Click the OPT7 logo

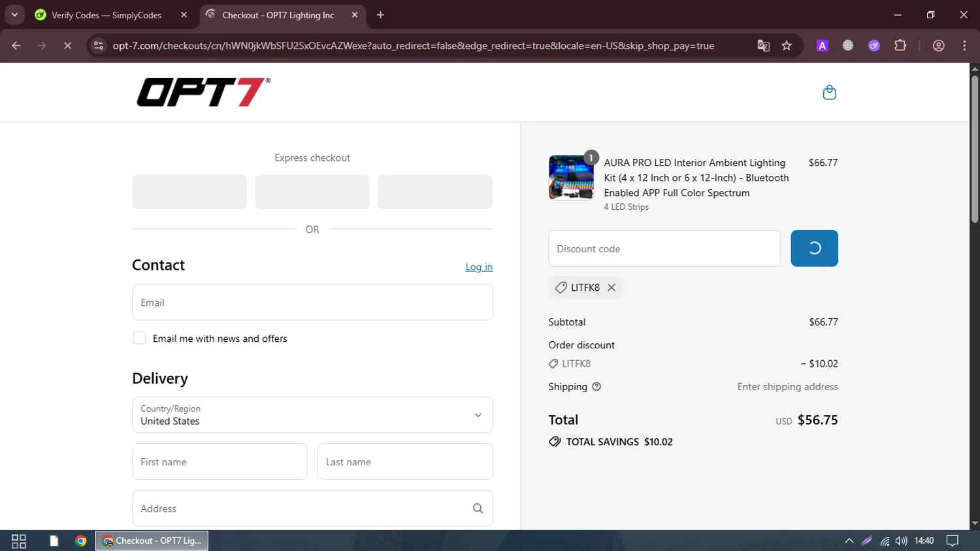click(x=203, y=92)
